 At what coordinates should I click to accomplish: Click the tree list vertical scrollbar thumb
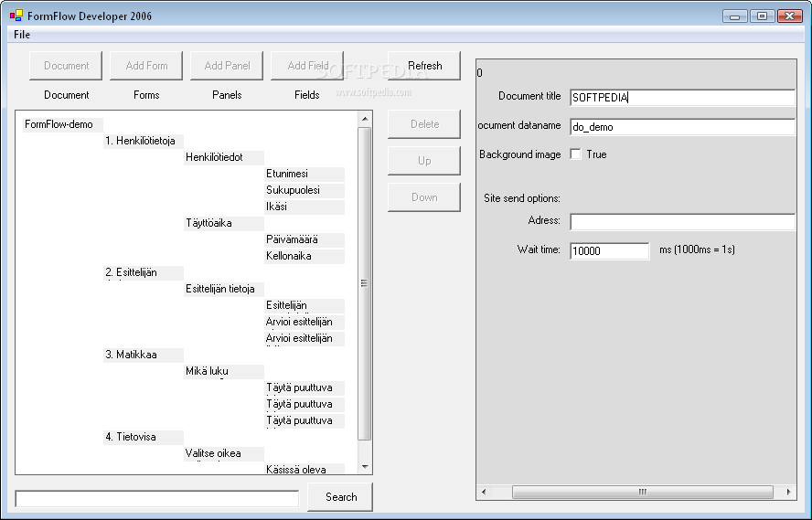[x=365, y=283]
